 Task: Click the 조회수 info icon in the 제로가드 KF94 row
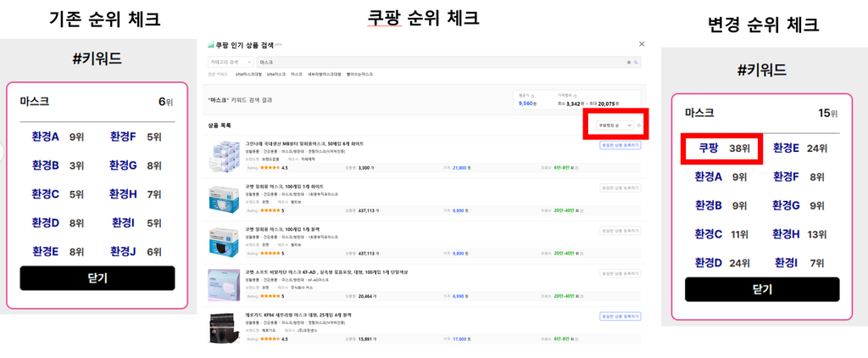pos(576,338)
